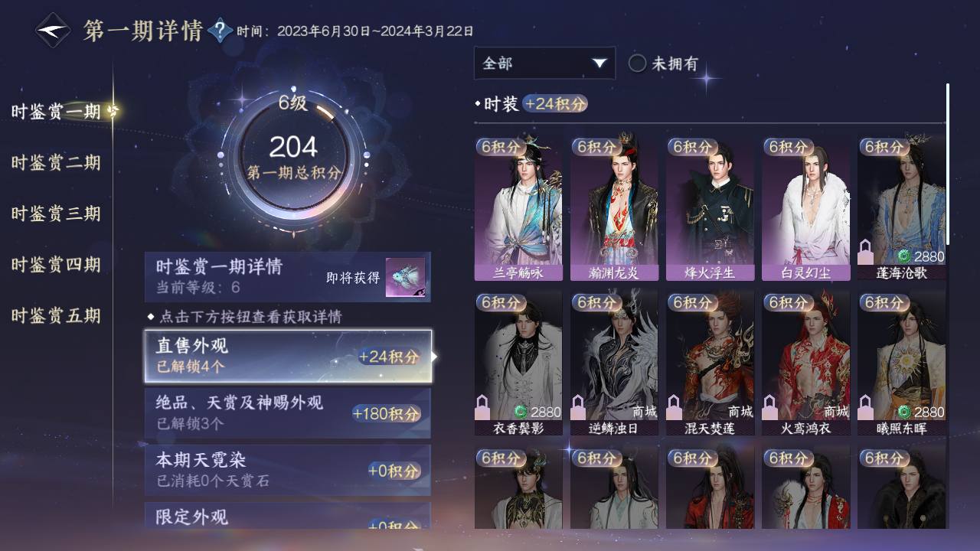Click the lock icon on 蓬海沧歌 outfit
Image resolution: width=980 pixels, height=551 pixels.
point(867,252)
